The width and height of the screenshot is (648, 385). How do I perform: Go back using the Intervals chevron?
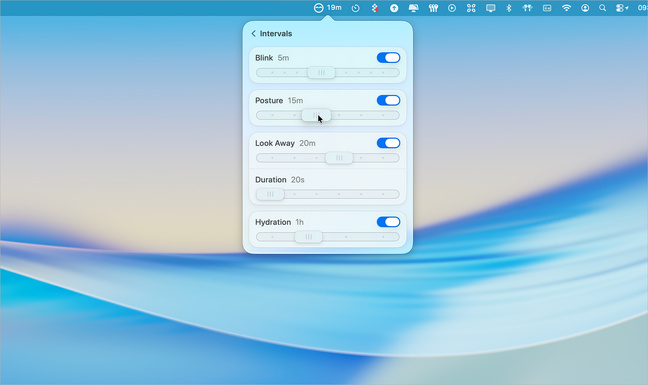[x=253, y=33]
